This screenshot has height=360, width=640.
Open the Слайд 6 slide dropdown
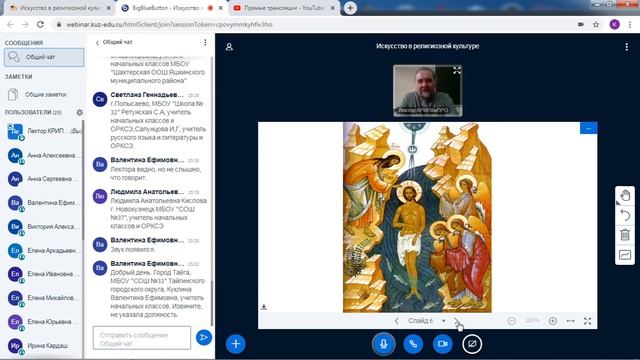coord(427,321)
